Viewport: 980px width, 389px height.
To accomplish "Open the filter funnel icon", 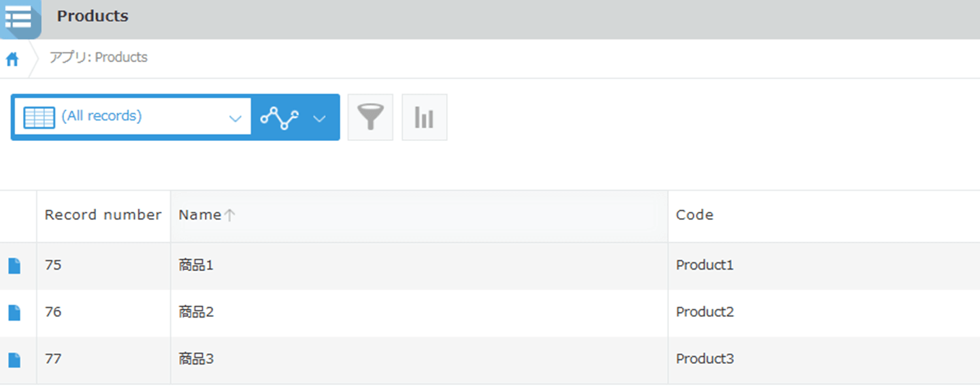I will [370, 117].
